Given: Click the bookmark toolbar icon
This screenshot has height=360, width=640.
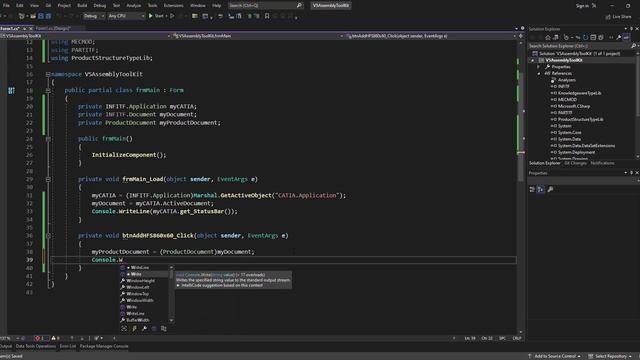Looking at the screenshot, I should [267, 16].
